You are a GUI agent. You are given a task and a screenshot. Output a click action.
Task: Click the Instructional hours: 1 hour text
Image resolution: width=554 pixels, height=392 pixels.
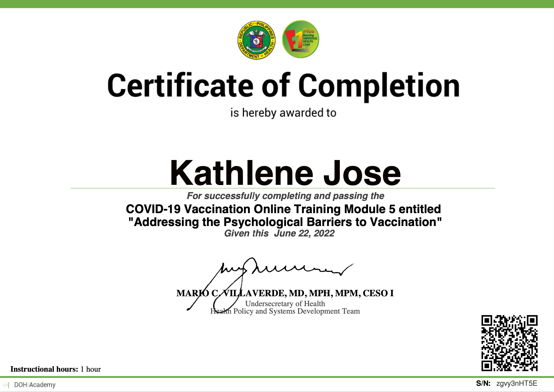[55, 369]
